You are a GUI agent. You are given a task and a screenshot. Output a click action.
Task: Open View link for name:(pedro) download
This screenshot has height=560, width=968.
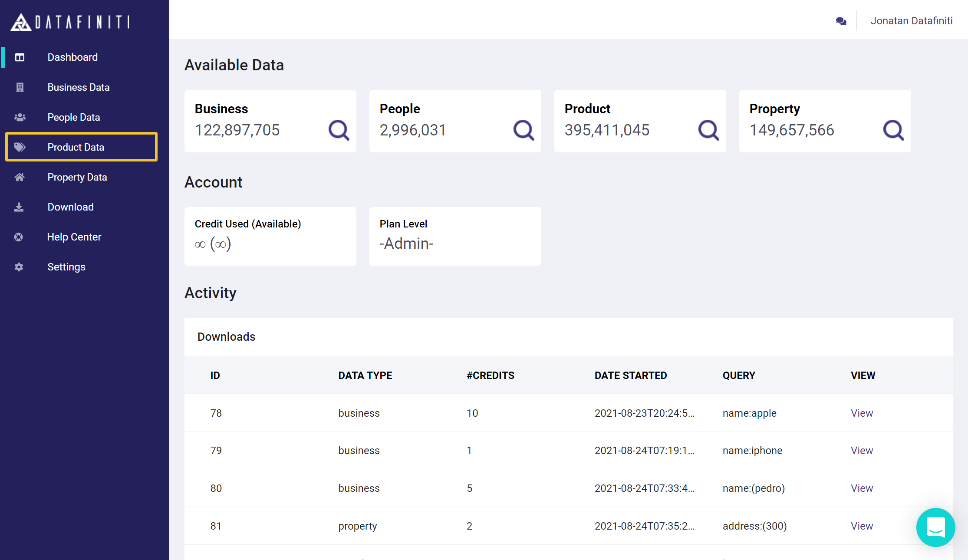[861, 488]
